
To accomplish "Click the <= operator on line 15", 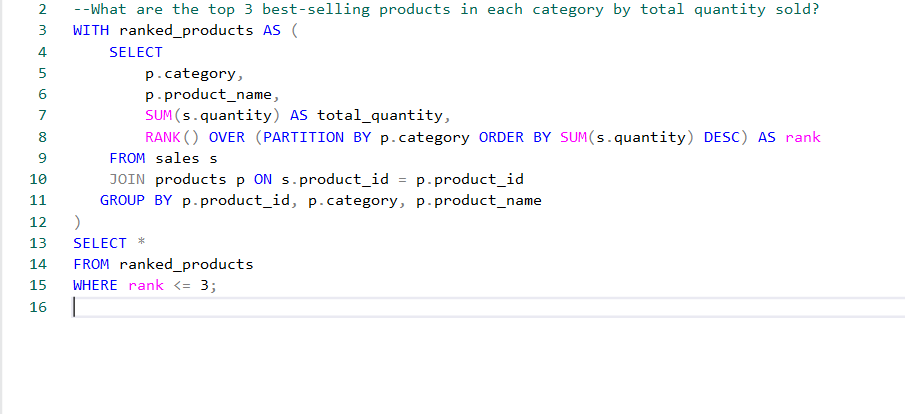I will point(181,285).
